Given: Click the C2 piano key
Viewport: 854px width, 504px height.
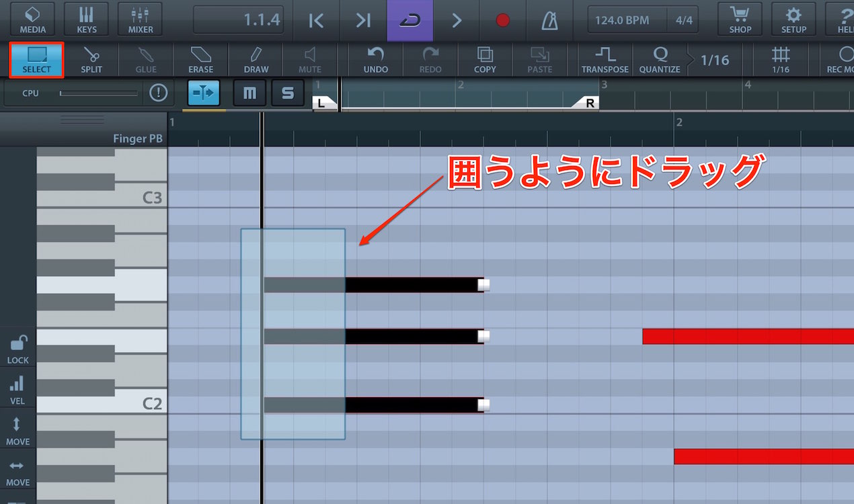Looking at the screenshot, I should 102,404.
